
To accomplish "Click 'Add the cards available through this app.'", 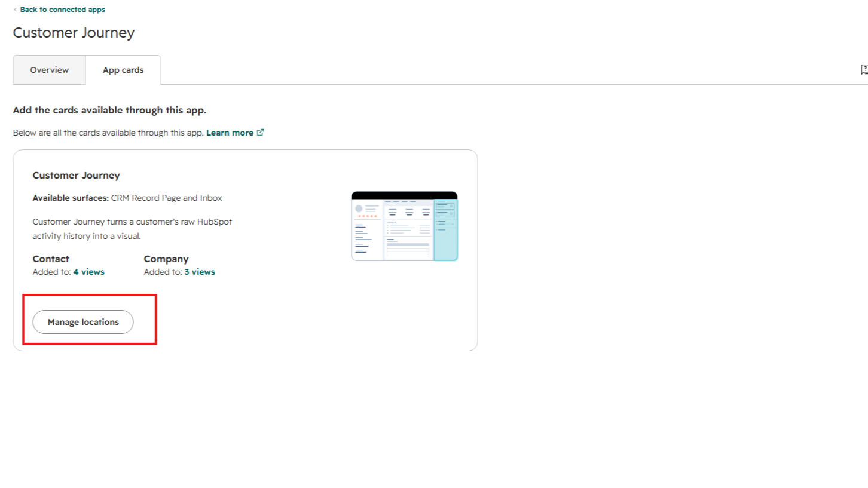I will click(109, 111).
